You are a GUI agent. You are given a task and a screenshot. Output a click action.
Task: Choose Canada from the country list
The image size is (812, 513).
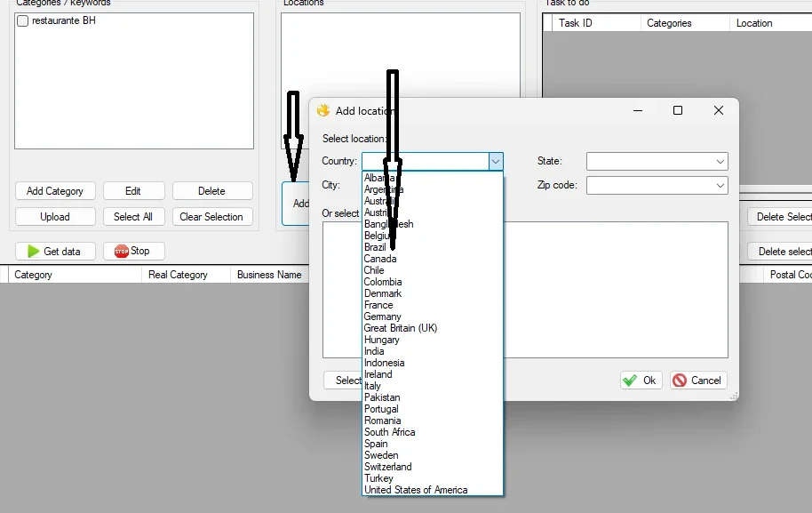(x=433, y=259)
